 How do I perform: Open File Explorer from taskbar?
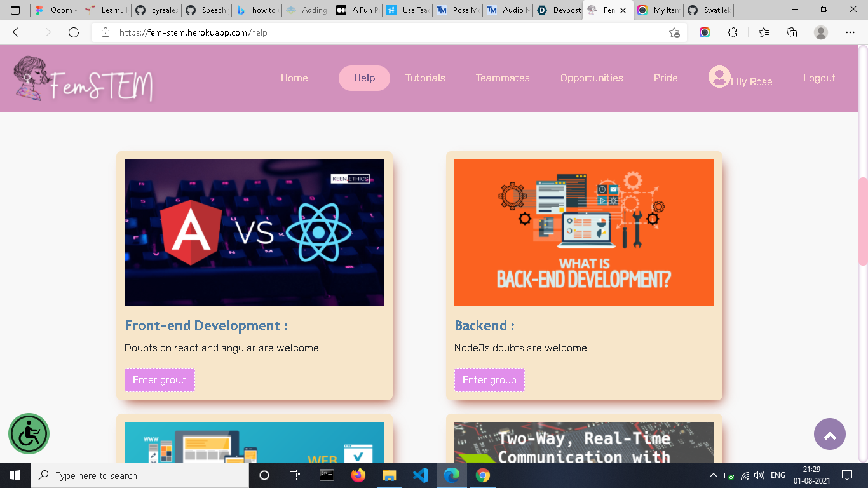point(389,475)
